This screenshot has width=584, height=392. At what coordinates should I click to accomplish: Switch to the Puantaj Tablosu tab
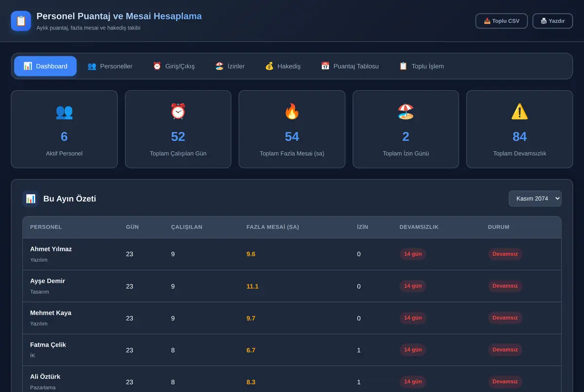350,66
